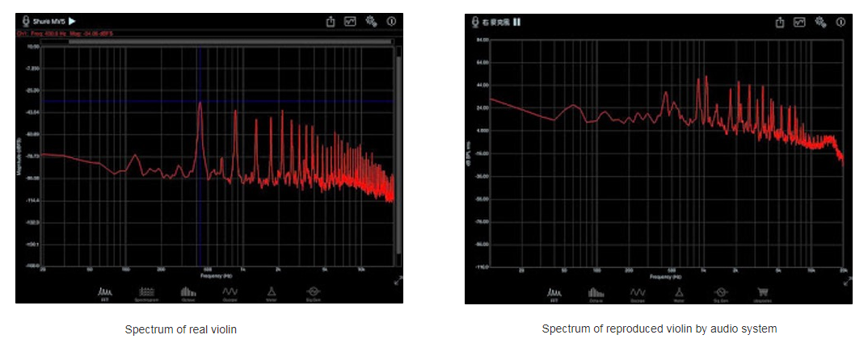Open Meter mode in reproduced violin window
The width and height of the screenshot is (868, 360).
tap(679, 294)
